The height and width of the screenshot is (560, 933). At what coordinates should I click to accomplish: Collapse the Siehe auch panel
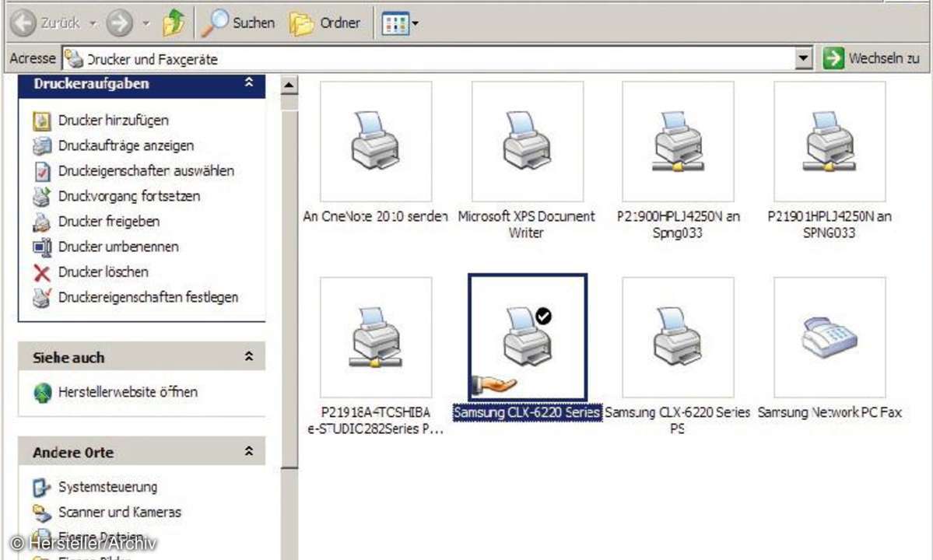pos(249,357)
